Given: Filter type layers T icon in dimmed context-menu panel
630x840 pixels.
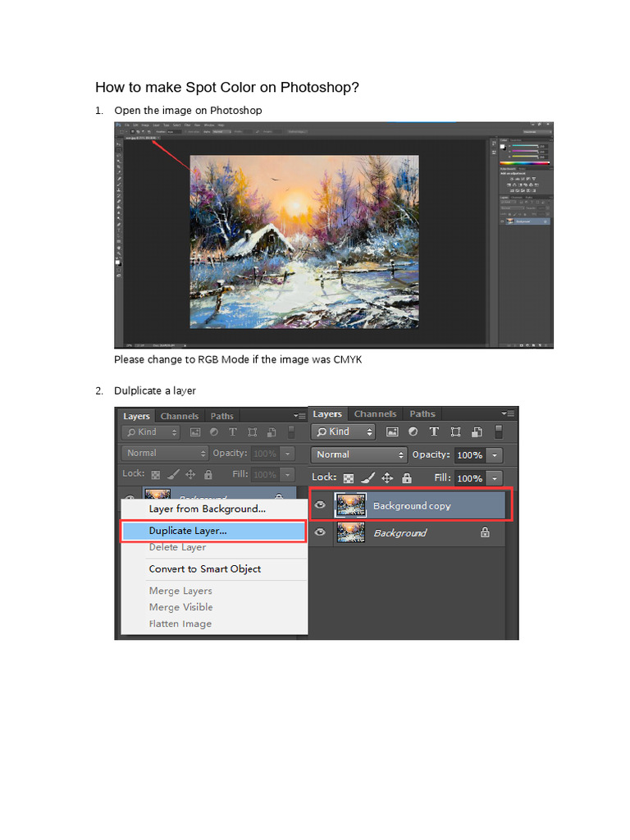Looking at the screenshot, I should click(232, 431).
